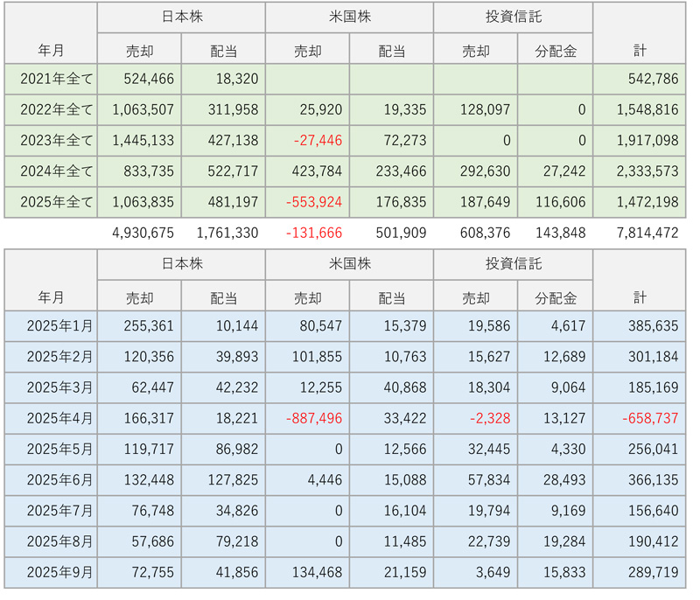Select the red -27,446 cell
Screen dimensions: 700x600
coord(317,141)
